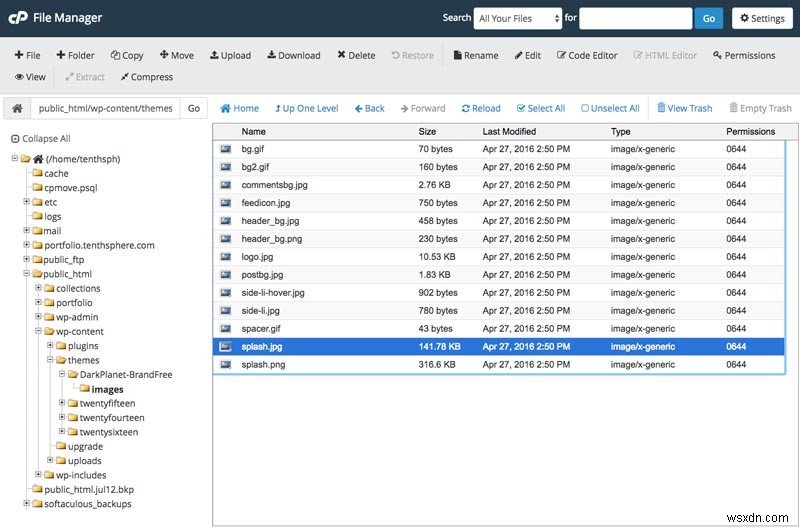Go Up One Level
Image resolution: width=800 pixels, height=528 pixels.
tap(307, 108)
